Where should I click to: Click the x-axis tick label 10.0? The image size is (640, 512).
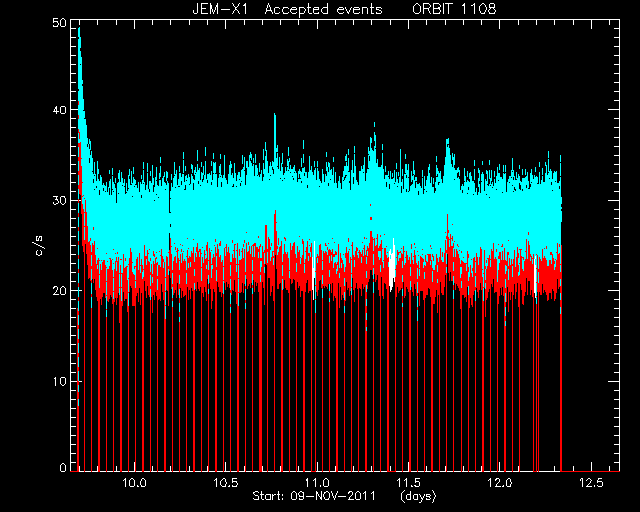pyautogui.click(x=134, y=483)
